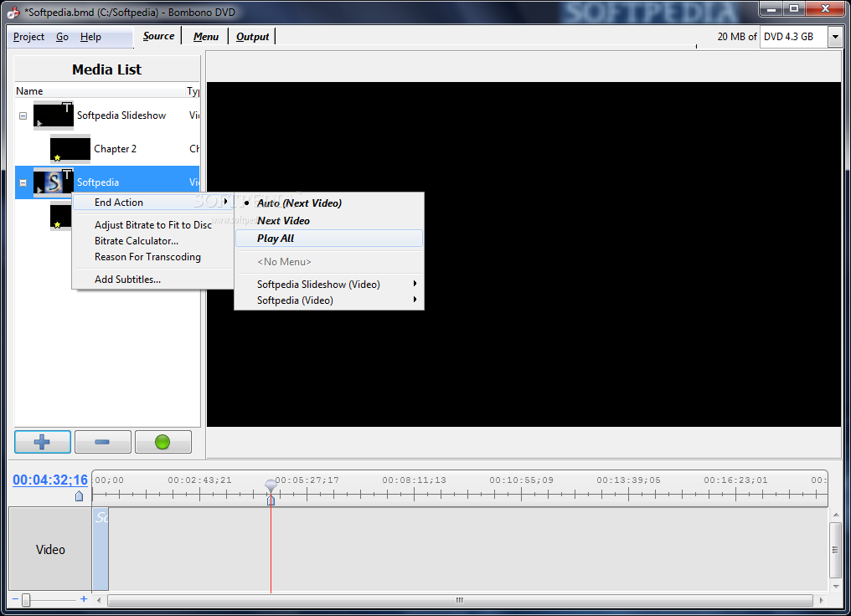This screenshot has height=616, width=851.
Task: Click the horizontal timeline scrollbar thumb
Action: tap(460, 600)
